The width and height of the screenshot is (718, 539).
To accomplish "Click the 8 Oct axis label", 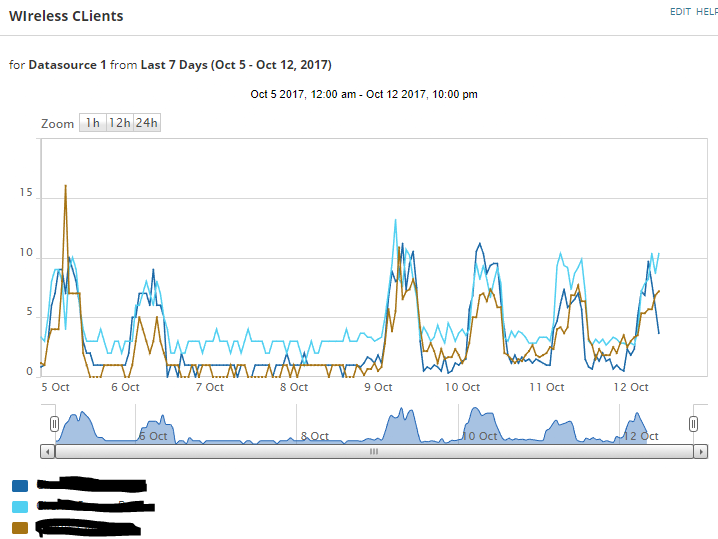I will pos(294,387).
